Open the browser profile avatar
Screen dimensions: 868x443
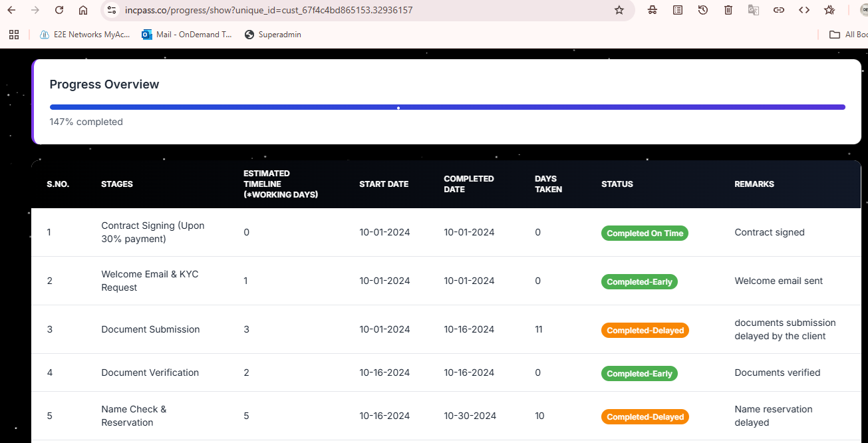point(863,10)
